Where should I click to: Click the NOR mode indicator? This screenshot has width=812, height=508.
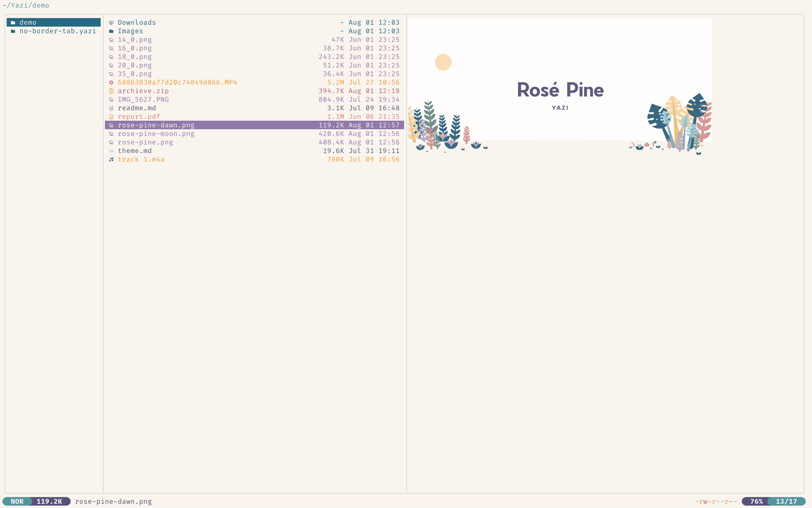(17, 501)
